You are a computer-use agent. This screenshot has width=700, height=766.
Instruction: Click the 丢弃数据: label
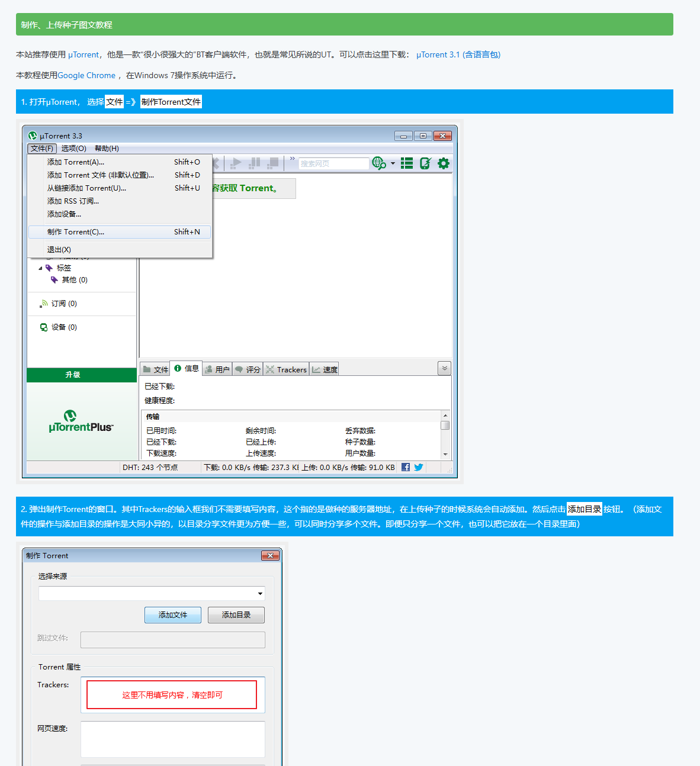(361, 431)
